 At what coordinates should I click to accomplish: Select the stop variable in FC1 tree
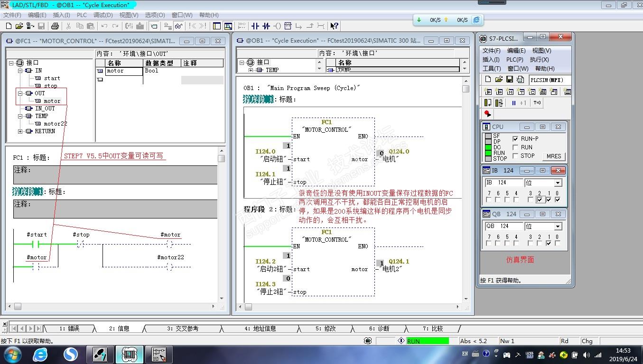point(51,86)
